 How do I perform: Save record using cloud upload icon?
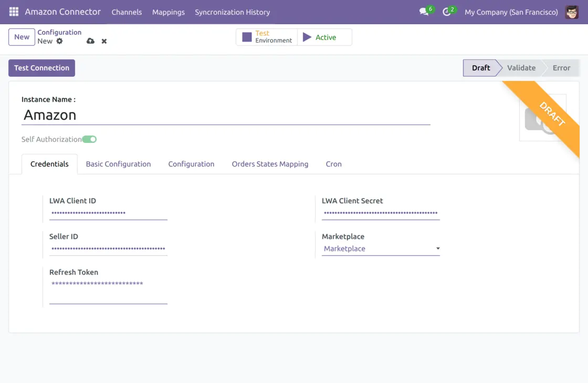coord(90,41)
